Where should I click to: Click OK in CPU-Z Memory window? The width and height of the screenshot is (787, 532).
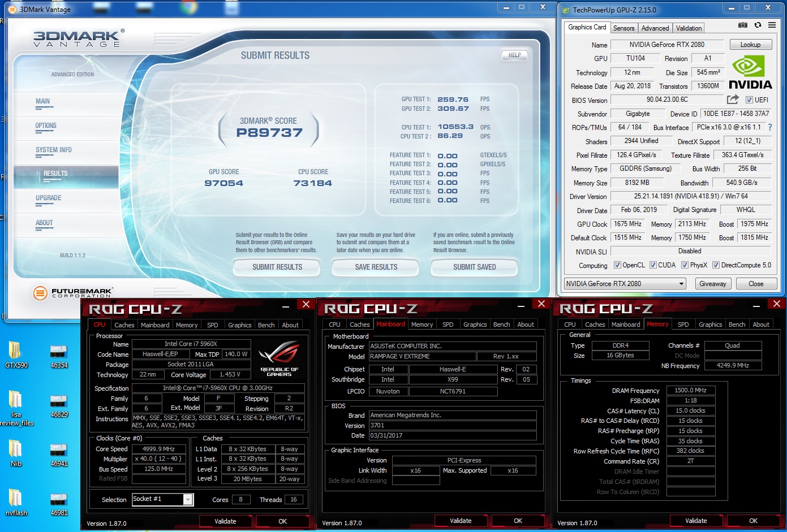coord(753,521)
